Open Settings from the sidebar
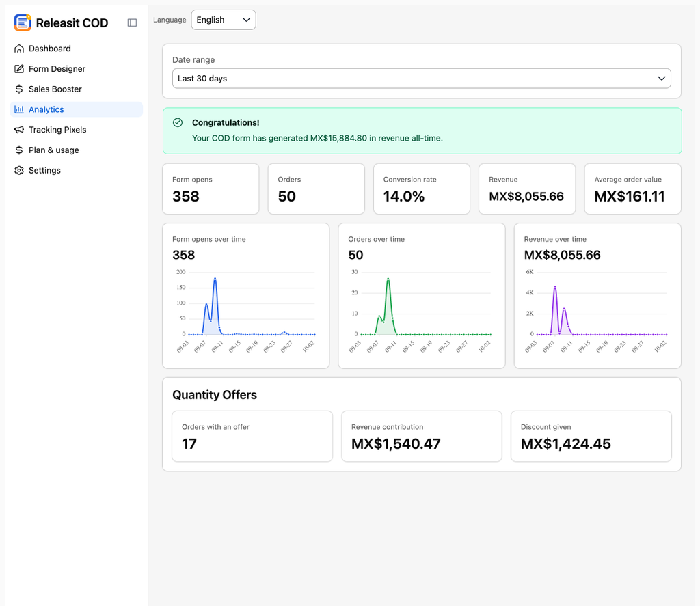The height and width of the screenshot is (606, 700). pos(77,171)
